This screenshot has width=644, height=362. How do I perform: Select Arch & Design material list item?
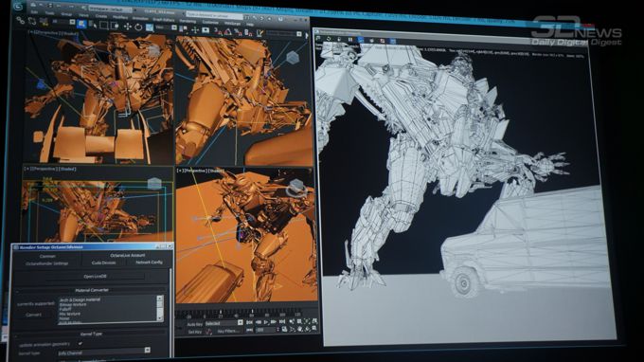(x=80, y=300)
